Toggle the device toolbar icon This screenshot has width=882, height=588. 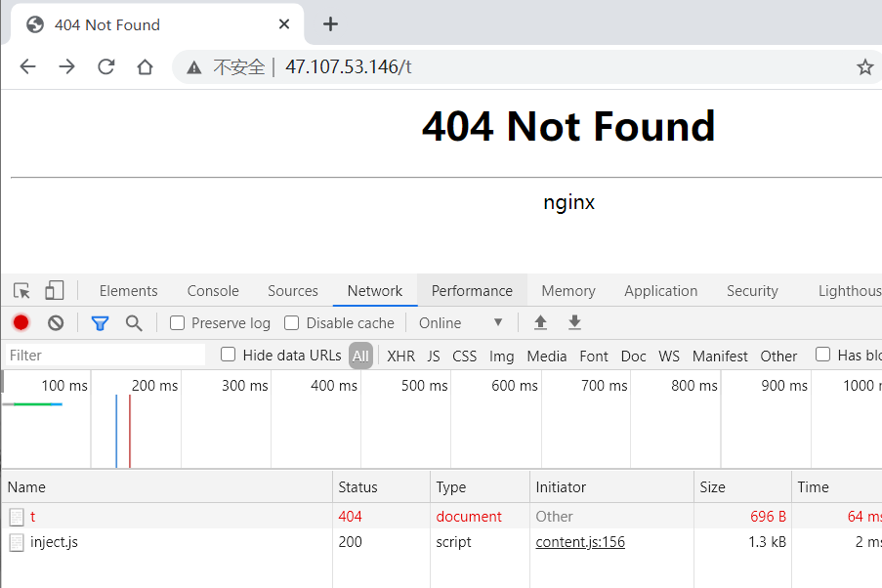(x=54, y=290)
